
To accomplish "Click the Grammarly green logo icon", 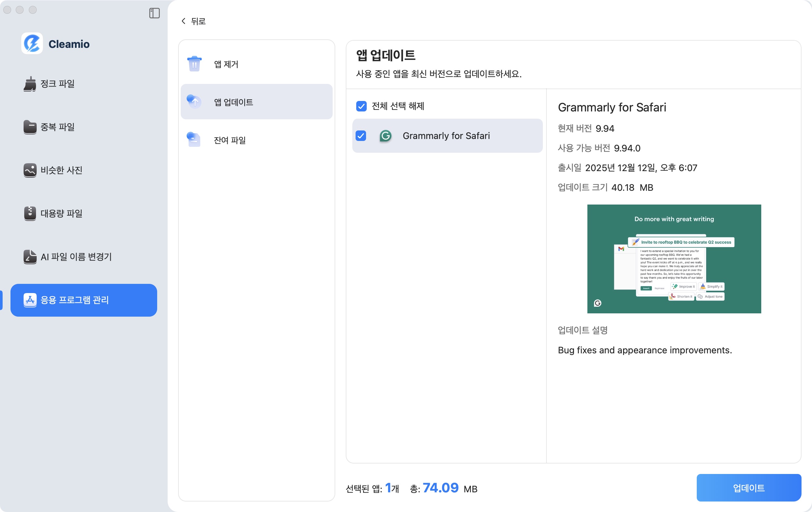I will pos(385,136).
